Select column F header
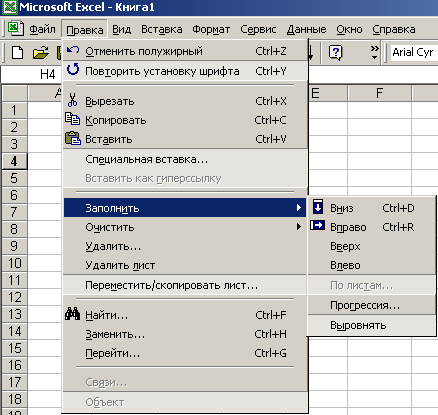Image resolution: width=438 pixels, height=415 pixels. (x=379, y=93)
